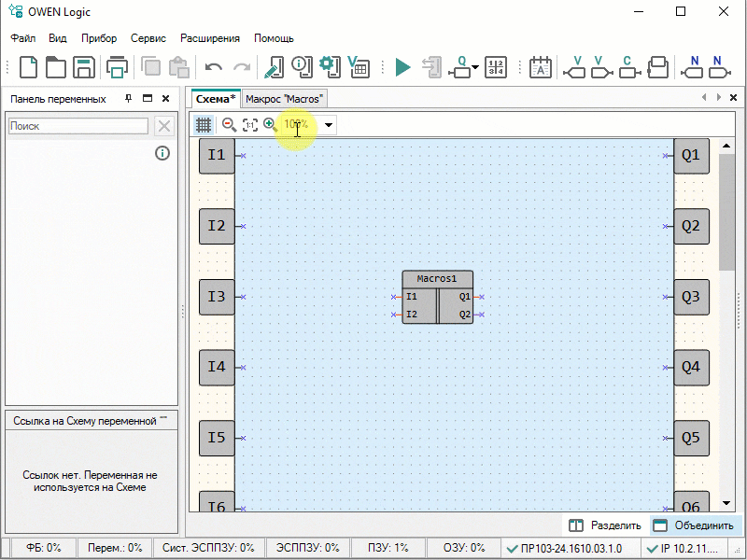
Task: Start simulation with the green play icon
Action: click(x=402, y=67)
